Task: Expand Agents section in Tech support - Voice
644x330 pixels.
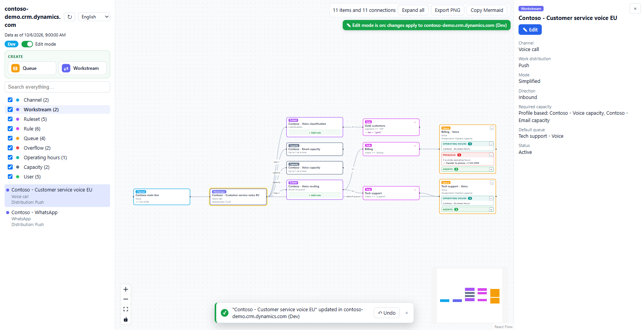Action: (x=491, y=210)
